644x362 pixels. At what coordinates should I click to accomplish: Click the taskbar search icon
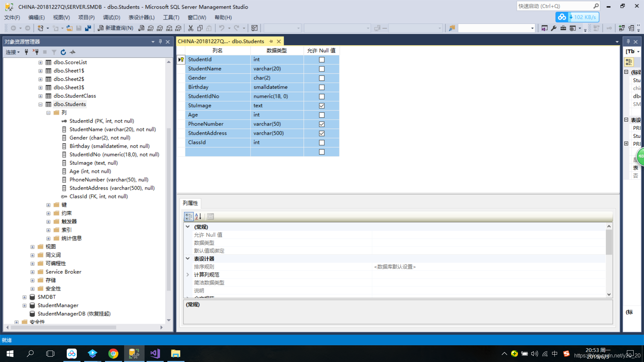pos(30,354)
